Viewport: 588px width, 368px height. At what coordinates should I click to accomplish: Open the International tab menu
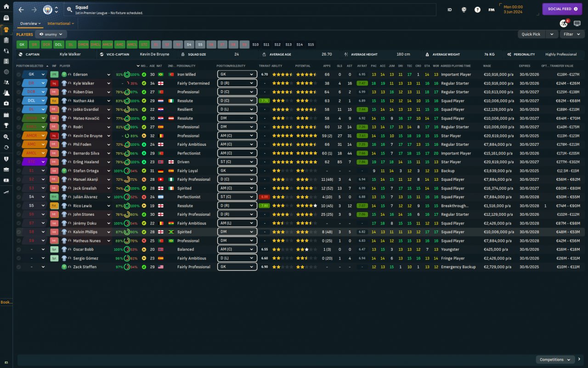point(61,23)
